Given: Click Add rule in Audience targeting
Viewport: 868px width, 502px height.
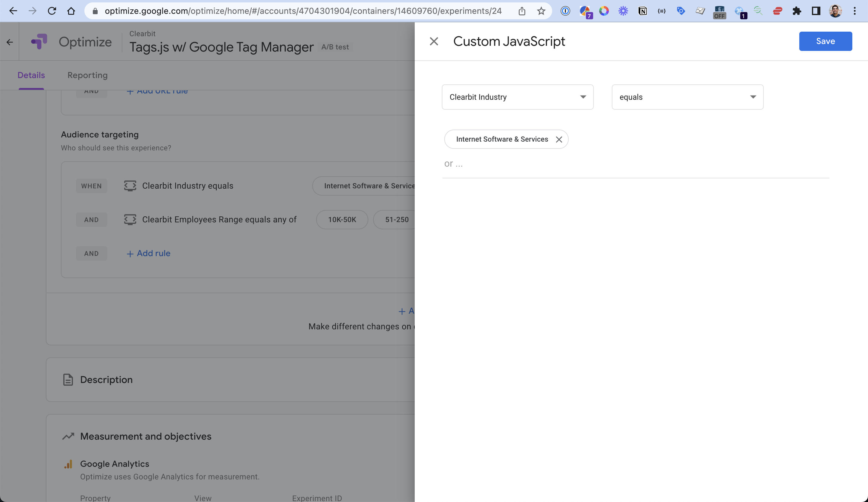Looking at the screenshot, I should click(149, 253).
